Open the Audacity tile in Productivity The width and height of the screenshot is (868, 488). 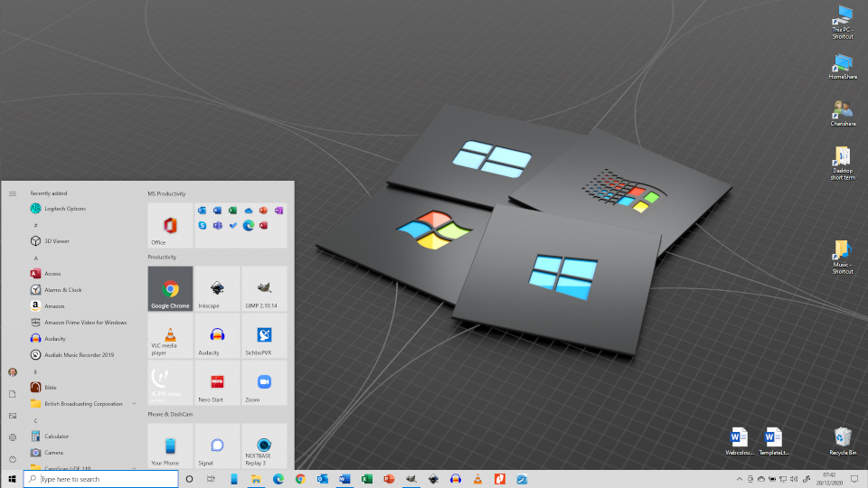coord(217,336)
